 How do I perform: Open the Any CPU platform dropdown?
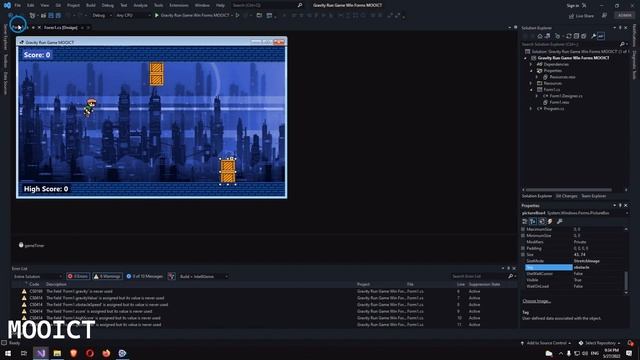(133, 16)
